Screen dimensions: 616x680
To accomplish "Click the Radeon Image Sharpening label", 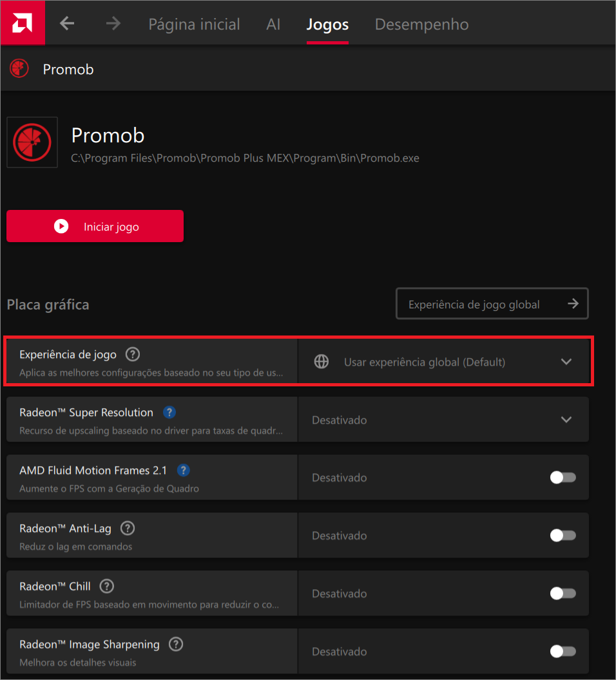I will 90,645.
